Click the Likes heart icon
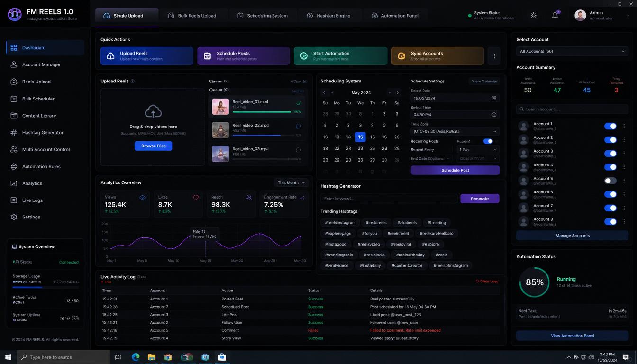The width and height of the screenshot is (637, 364). coord(196,198)
